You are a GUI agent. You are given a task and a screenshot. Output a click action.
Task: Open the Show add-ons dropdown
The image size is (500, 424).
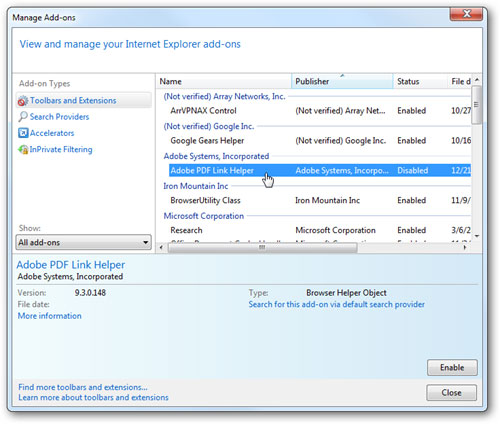pos(83,242)
